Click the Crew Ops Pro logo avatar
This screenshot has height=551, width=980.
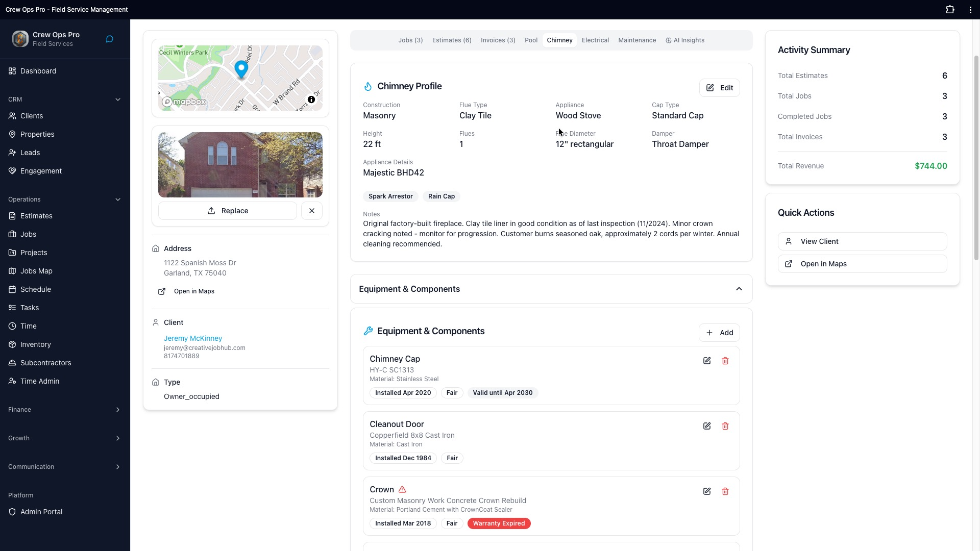20,39
